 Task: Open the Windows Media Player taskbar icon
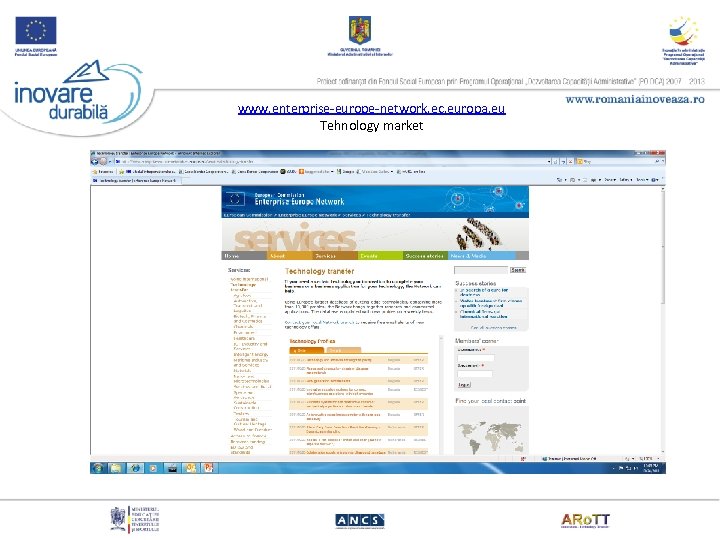(x=153, y=468)
